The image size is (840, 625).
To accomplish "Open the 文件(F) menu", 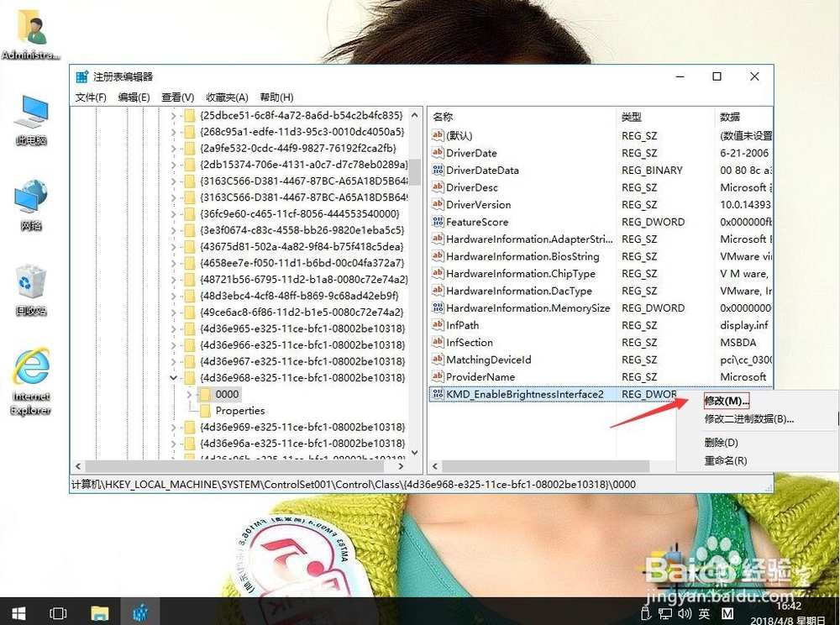I will pyautogui.click(x=91, y=97).
